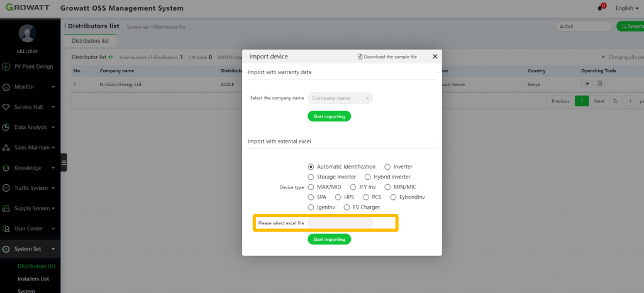Select the MIN/MIC device type
The height and width of the screenshot is (293, 644).
click(387, 187)
